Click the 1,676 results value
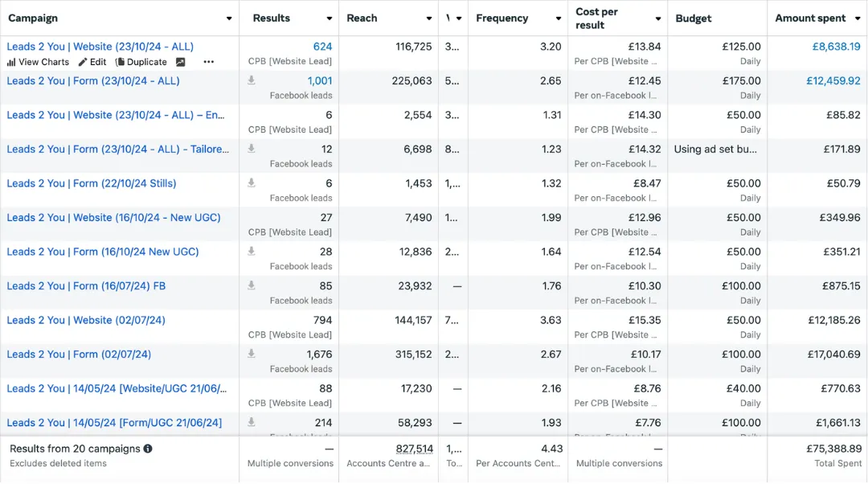The height and width of the screenshot is (484, 868). coord(319,355)
